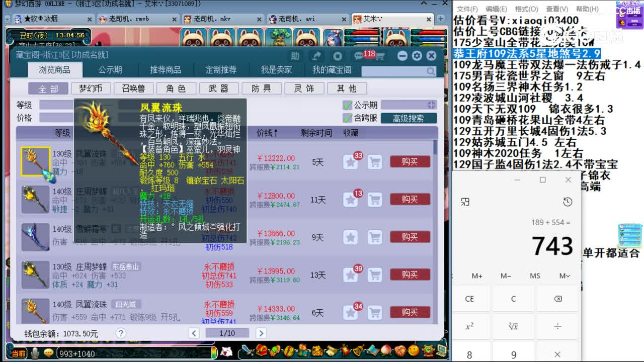The width and height of the screenshot is (644, 362).
Task: Select the 防具 category filter
Action: click(x=262, y=88)
